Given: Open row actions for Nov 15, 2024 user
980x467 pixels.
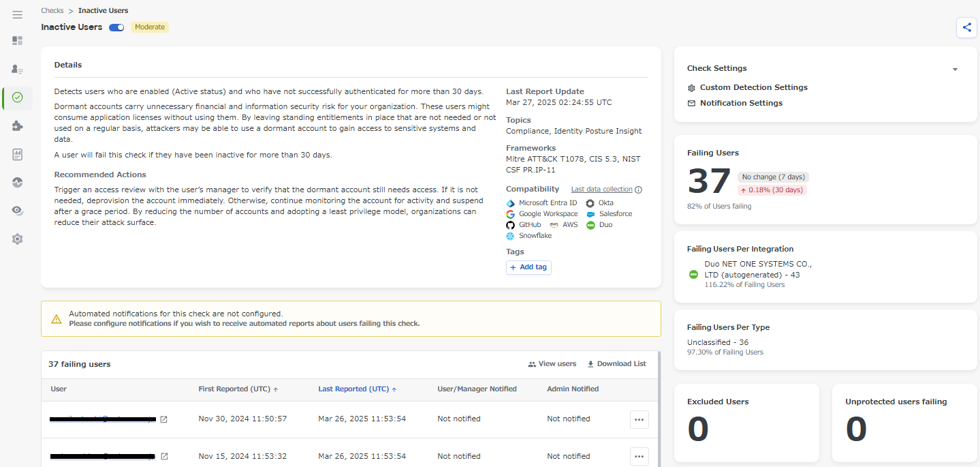Looking at the screenshot, I should [639, 456].
